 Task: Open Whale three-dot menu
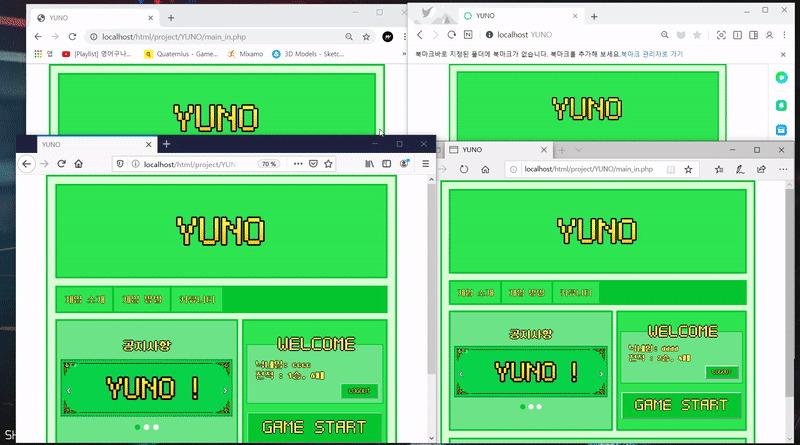coord(785,35)
